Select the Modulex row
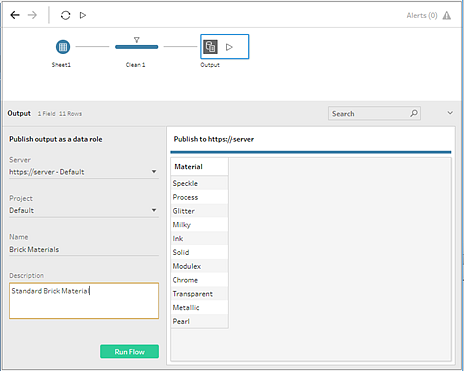The height and width of the screenshot is (371, 464). (199, 266)
